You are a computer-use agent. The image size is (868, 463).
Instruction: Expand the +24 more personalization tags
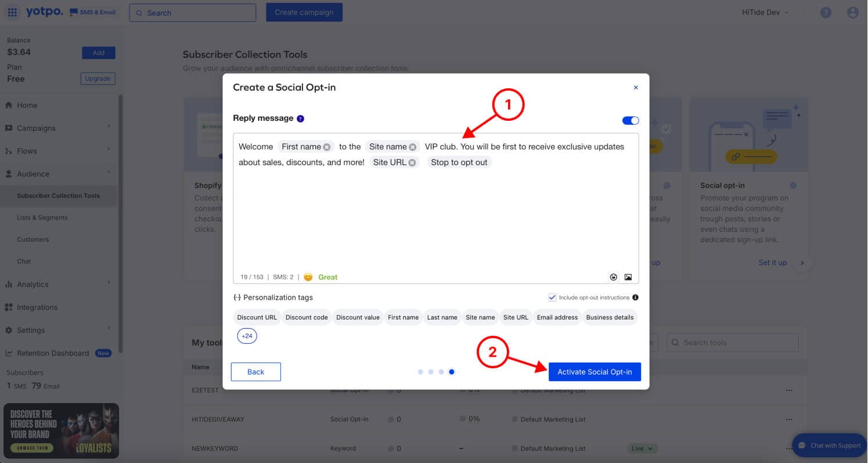247,336
